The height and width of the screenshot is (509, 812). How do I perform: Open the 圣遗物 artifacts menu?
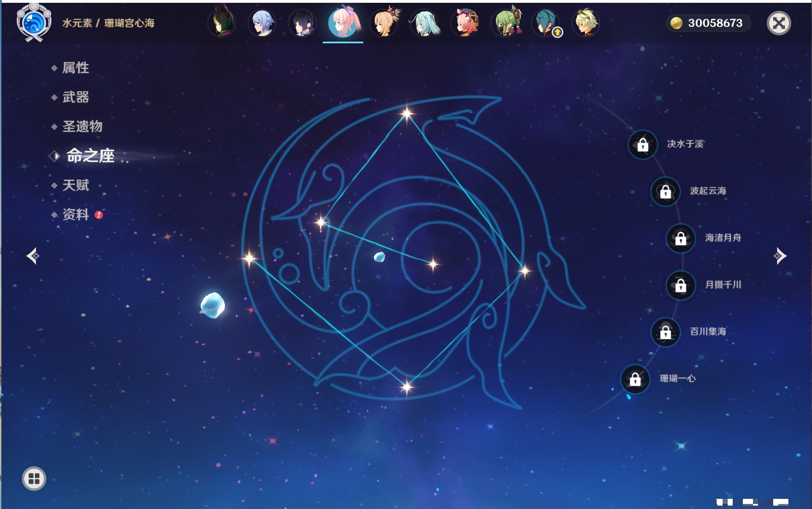(x=82, y=126)
